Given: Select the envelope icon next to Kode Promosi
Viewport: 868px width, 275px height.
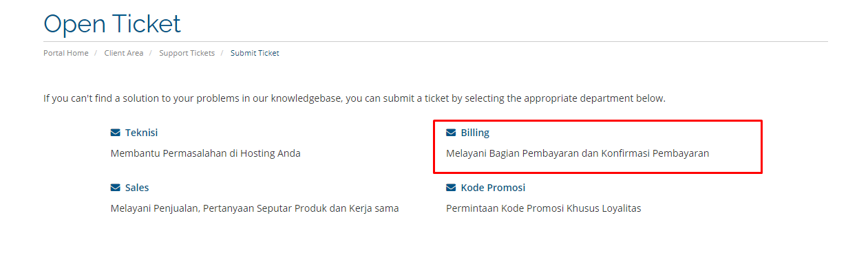Looking at the screenshot, I should (451, 188).
